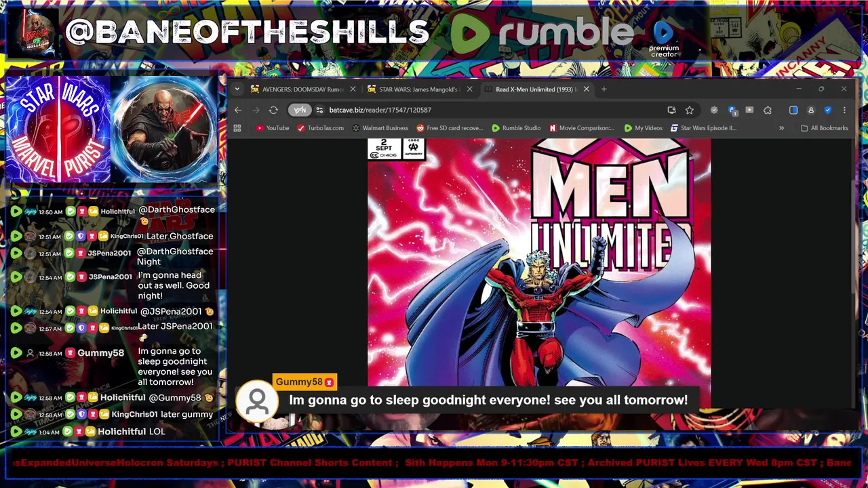Screen dimensions: 868x488
Task: Open the Rumble Studio bookmark
Action: [516, 128]
